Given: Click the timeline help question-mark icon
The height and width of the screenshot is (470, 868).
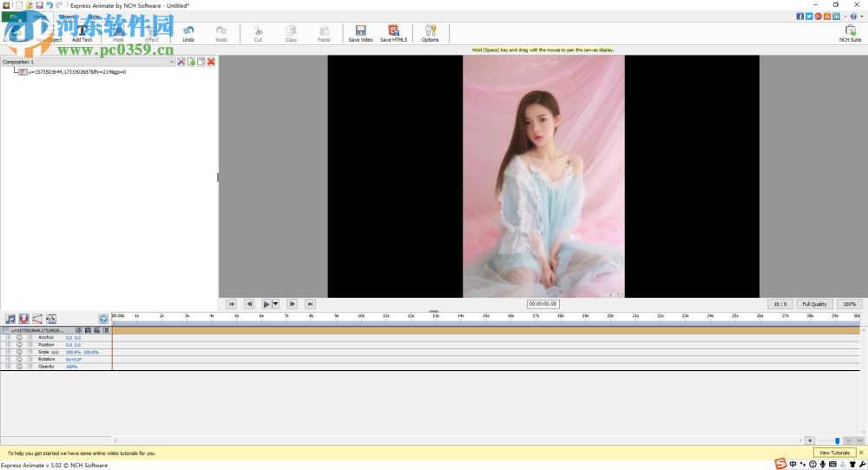Looking at the screenshot, I should click(103, 319).
